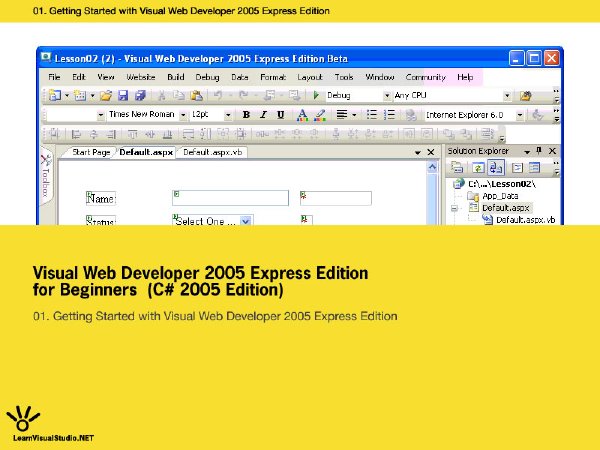Open the Internet Explorer 6.0 target schema dropdown
This screenshot has width=600, height=450.
point(520,115)
